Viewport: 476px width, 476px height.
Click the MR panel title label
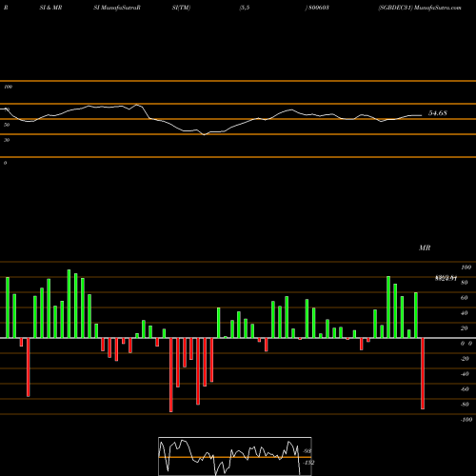425,248
